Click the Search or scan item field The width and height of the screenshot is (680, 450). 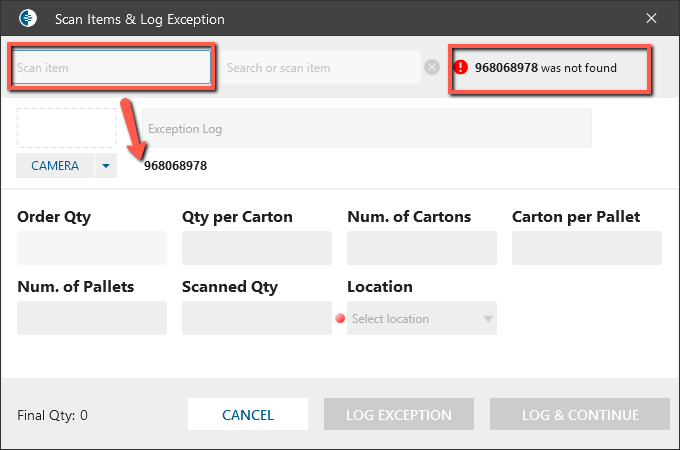tap(320, 68)
